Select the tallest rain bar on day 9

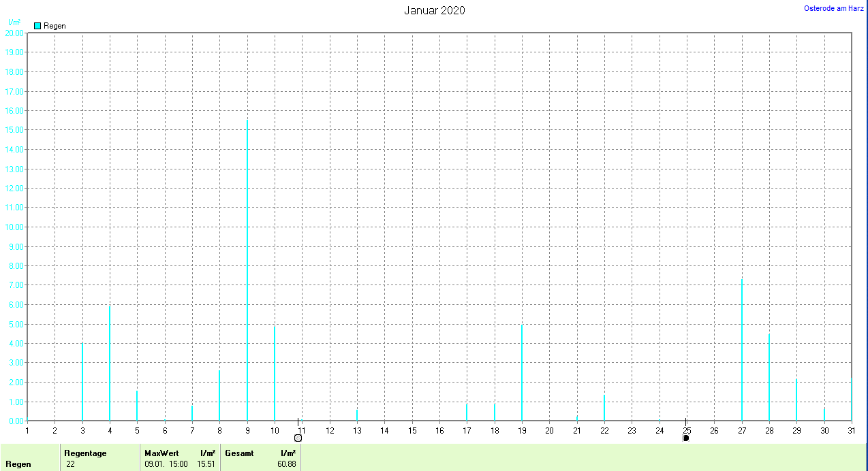click(247, 272)
